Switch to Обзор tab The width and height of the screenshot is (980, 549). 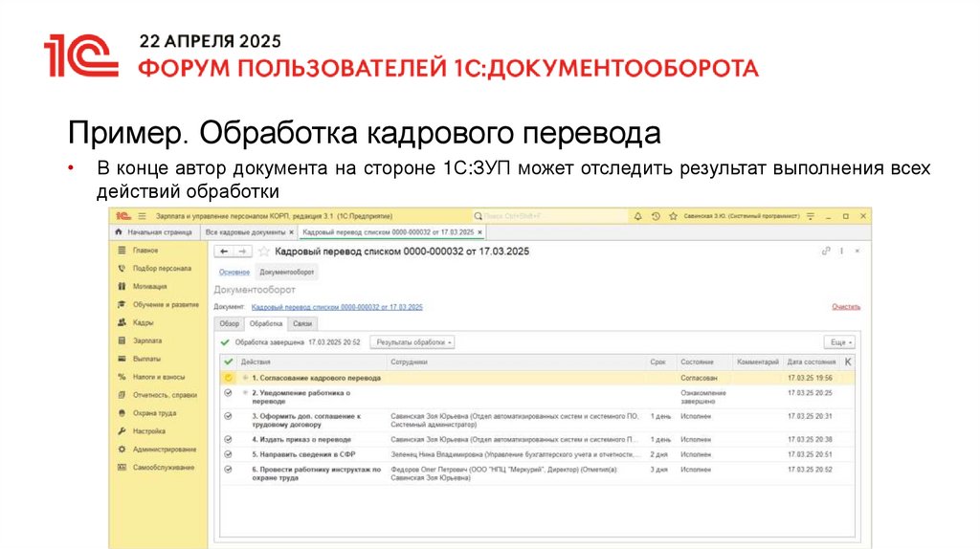coord(230,323)
